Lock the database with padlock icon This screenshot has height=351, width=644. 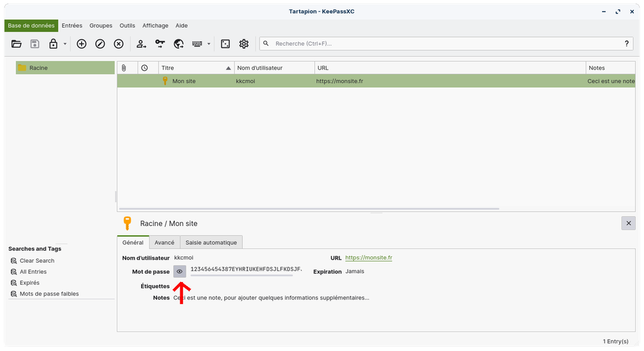click(x=53, y=44)
